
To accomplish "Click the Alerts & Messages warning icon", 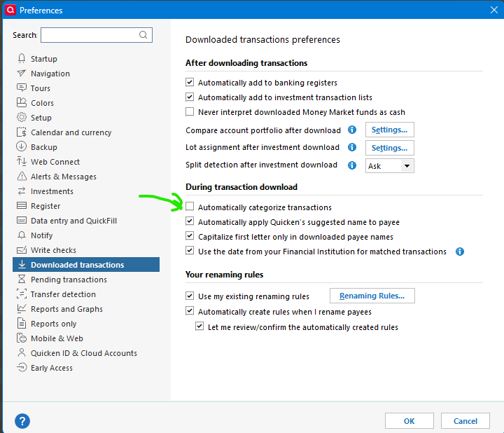I will tap(22, 177).
